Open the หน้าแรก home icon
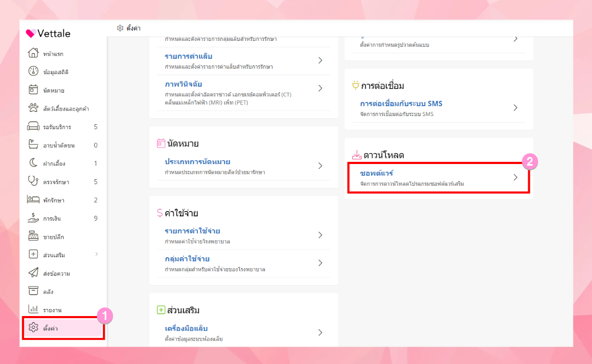The image size is (592, 364). (33, 53)
